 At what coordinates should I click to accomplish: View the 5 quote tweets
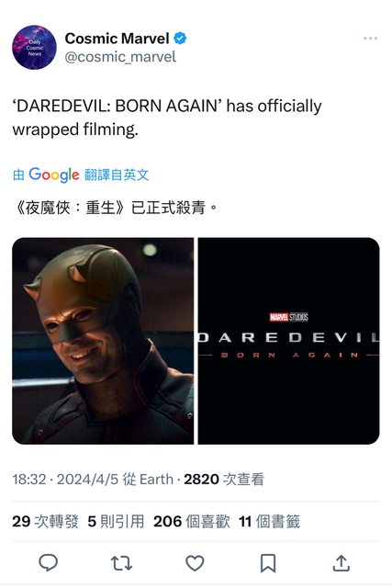(x=116, y=521)
